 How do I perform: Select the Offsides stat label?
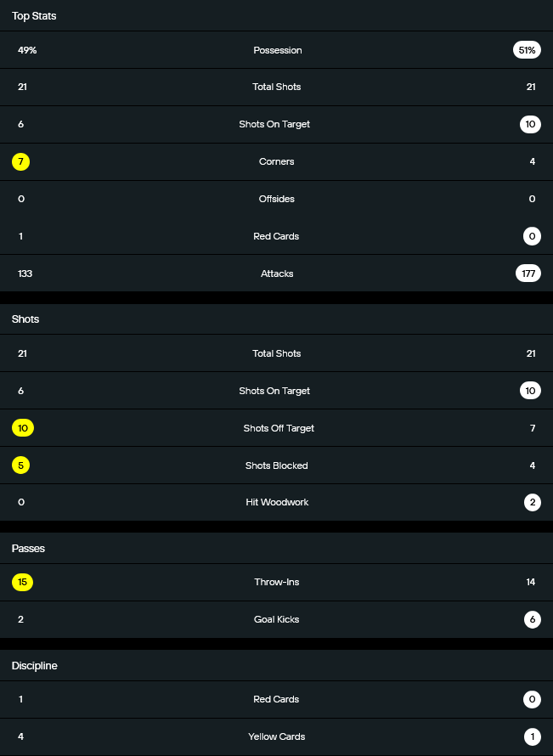[277, 199]
